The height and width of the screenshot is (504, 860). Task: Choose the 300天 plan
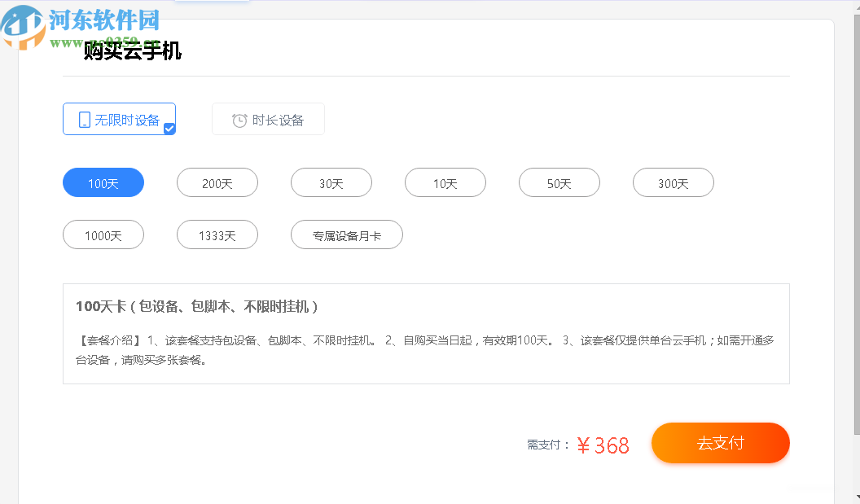point(673,182)
